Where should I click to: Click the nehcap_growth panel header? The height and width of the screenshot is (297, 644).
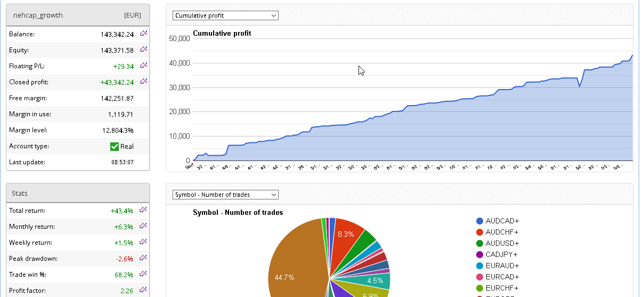[x=78, y=15]
